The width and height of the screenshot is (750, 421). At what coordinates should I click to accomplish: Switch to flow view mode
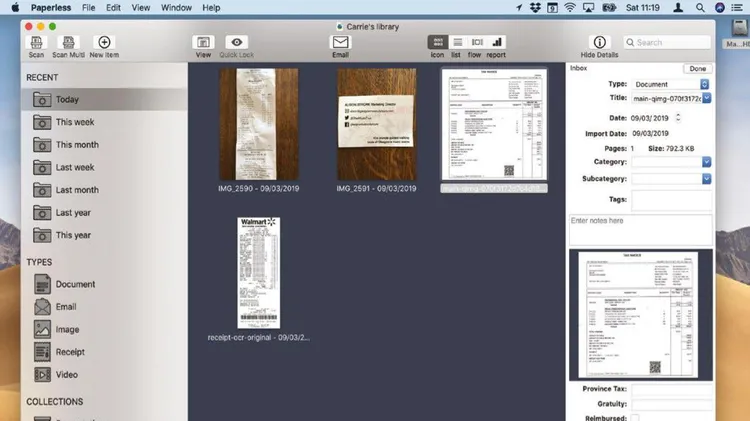coord(477,43)
